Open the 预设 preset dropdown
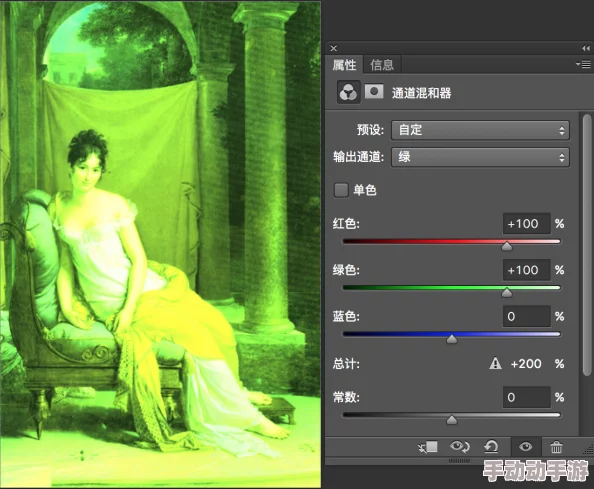The height and width of the screenshot is (489, 594). 480,130
